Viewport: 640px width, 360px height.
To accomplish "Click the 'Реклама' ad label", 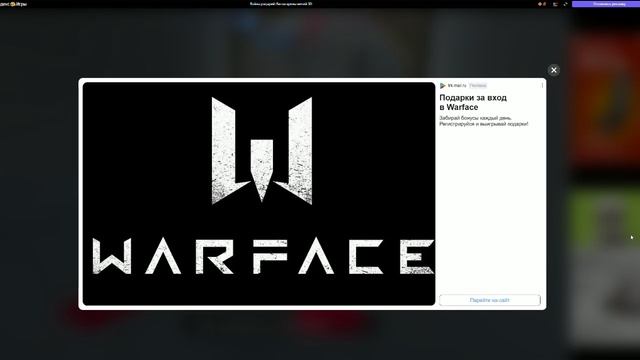I will click(478, 86).
